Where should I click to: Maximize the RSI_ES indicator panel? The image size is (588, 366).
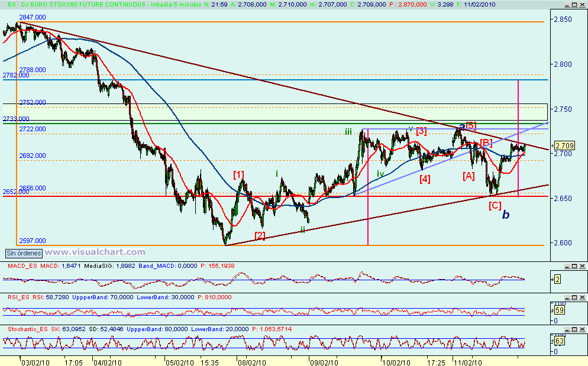[574, 297]
